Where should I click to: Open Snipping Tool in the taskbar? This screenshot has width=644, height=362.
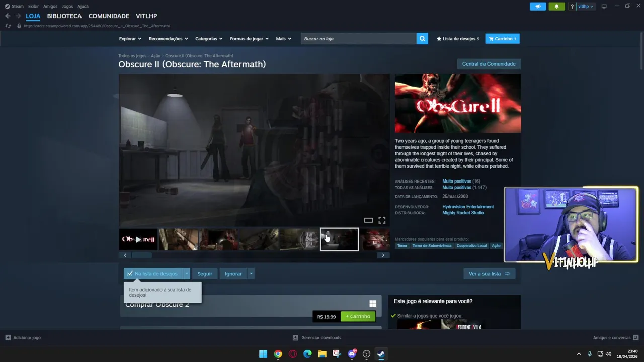point(337,354)
